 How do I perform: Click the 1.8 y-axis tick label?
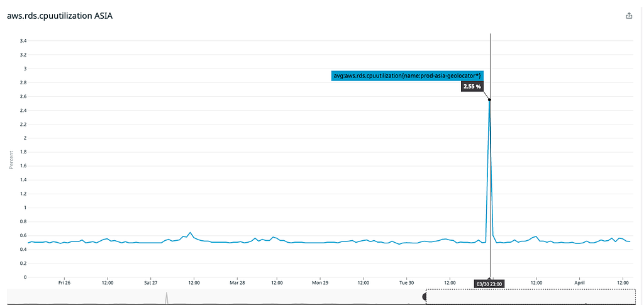(x=23, y=152)
